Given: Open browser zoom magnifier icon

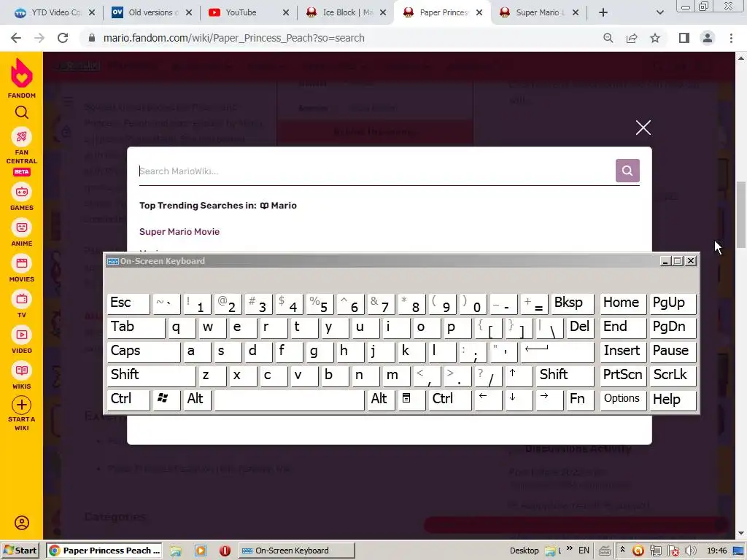Looking at the screenshot, I should [x=608, y=38].
